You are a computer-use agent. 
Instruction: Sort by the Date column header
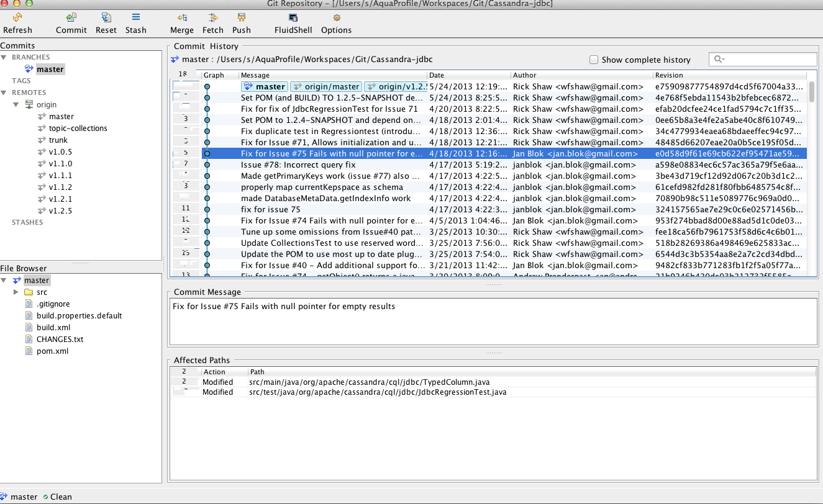pos(469,75)
